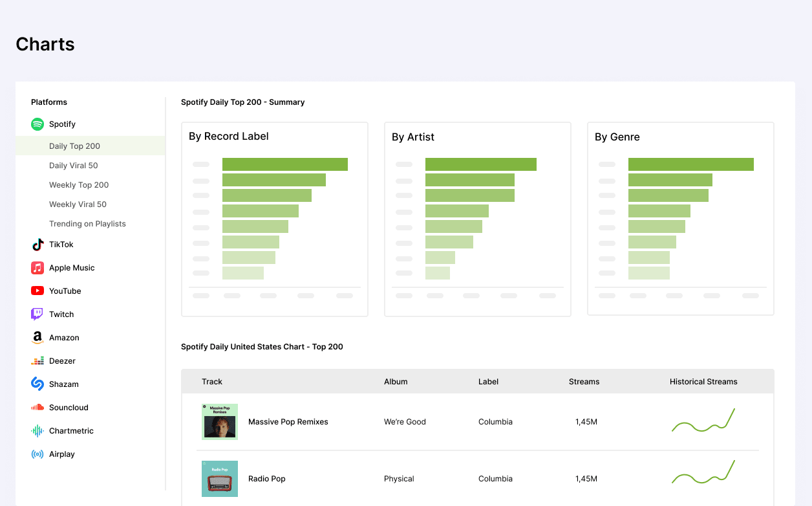Click the 1,45M streams for Radio Pop

[x=586, y=479]
